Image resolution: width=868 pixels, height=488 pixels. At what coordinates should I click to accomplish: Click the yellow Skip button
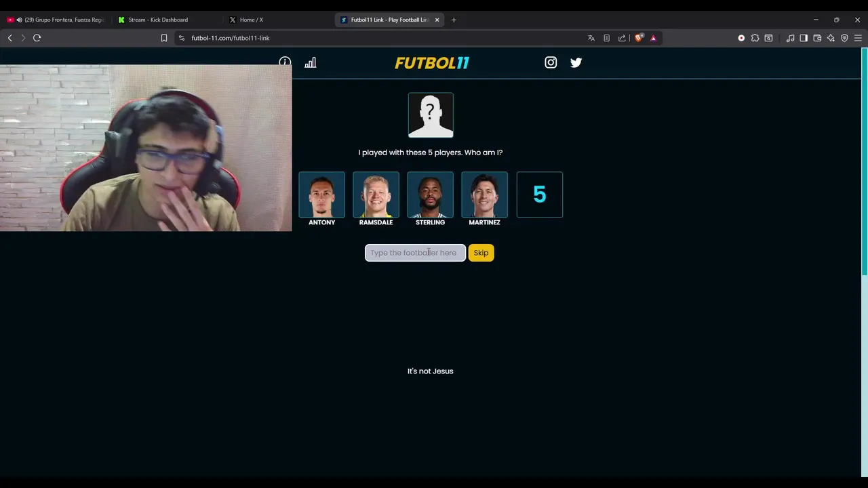click(481, 253)
